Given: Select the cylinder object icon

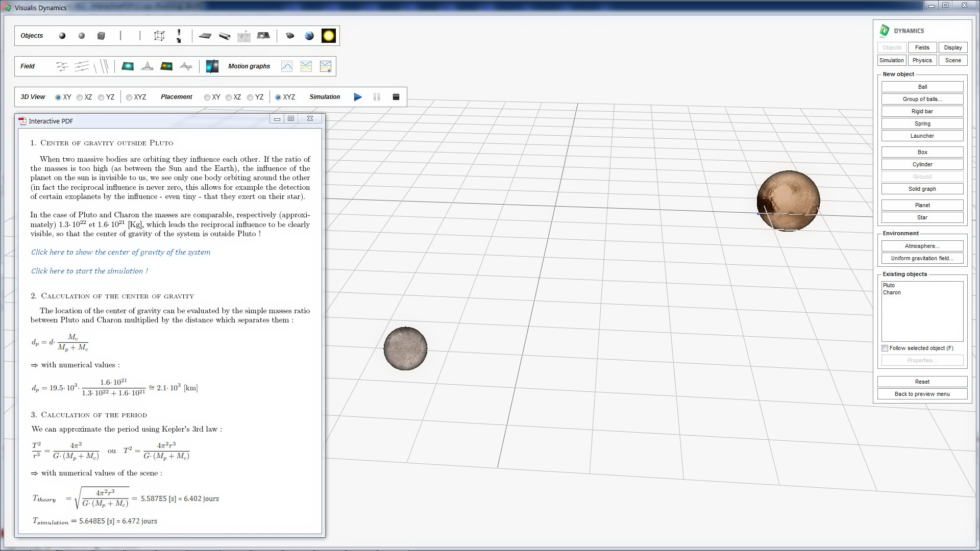Looking at the screenshot, I should pyautogui.click(x=225, y=36).
